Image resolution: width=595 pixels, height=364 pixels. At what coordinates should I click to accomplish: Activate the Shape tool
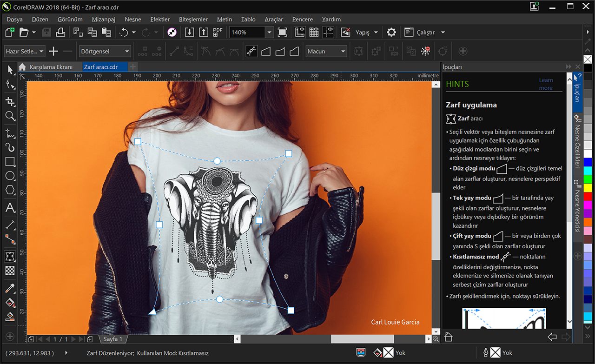point(10,84)
